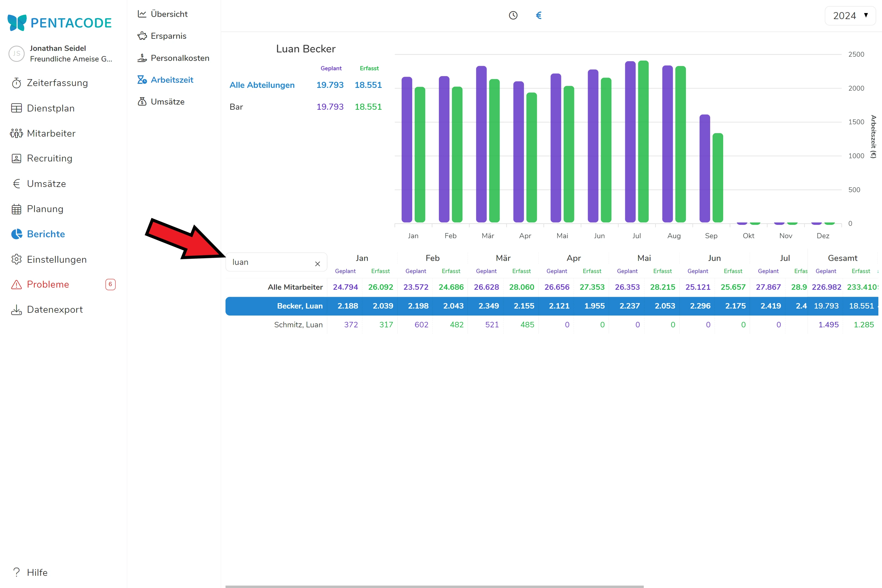
Task: Switch to clock hours view icon
Action: 513,15
